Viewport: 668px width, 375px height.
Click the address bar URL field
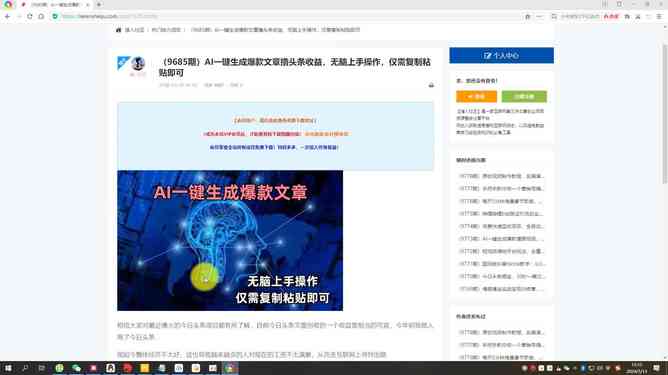click(290, 16)
